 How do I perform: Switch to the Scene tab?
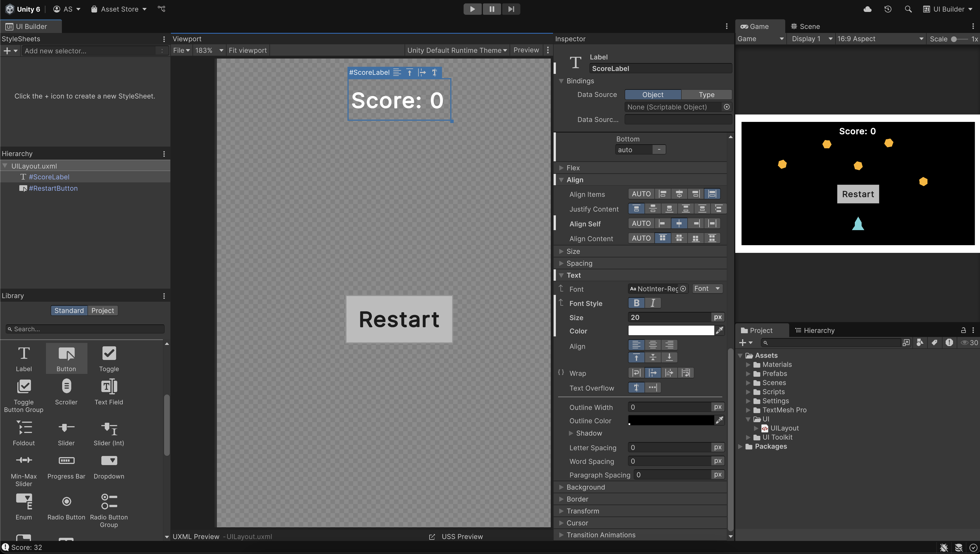(x=805, y=26)
